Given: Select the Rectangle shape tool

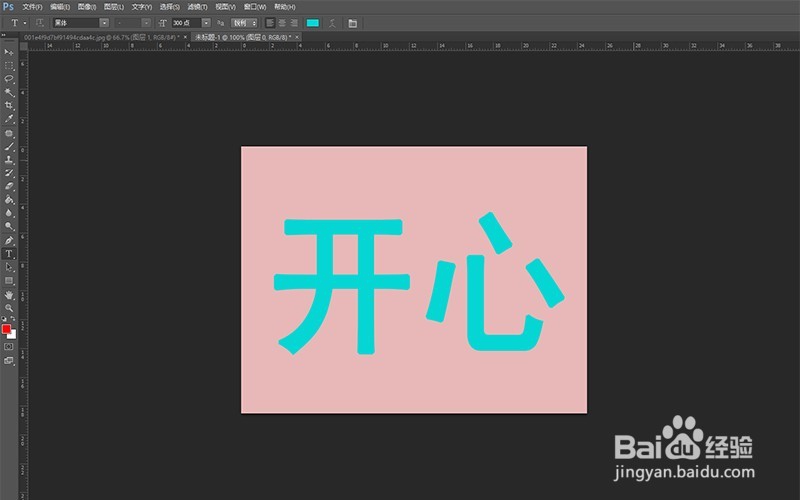Looking at the screenshot, I should 9,281.
